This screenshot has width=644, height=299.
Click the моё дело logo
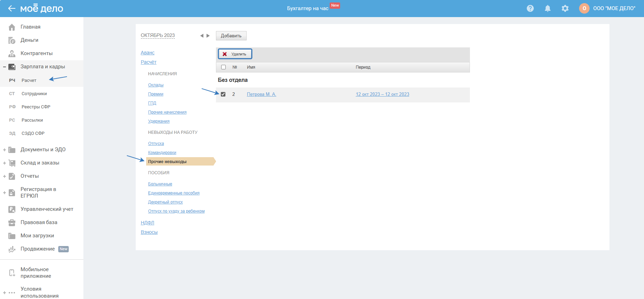(x=42, y=8)
